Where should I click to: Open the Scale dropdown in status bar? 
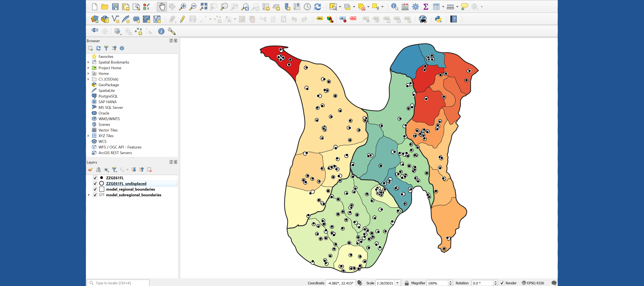pos(398,283)
